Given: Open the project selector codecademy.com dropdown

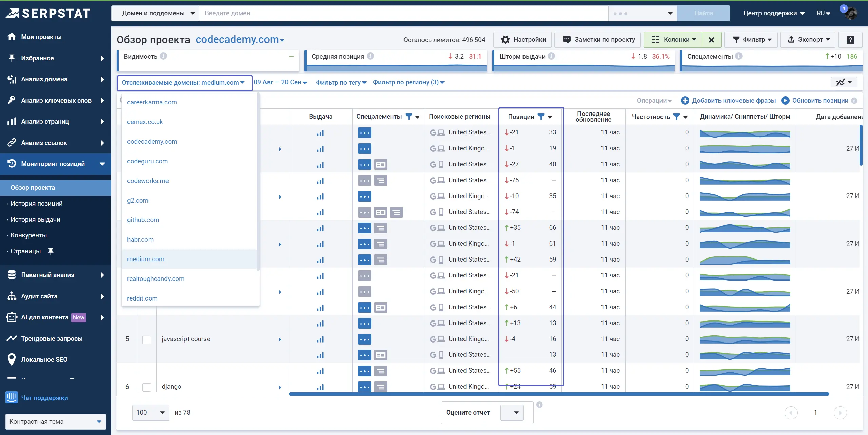Looking at the screenshot, I should [240, 40].
